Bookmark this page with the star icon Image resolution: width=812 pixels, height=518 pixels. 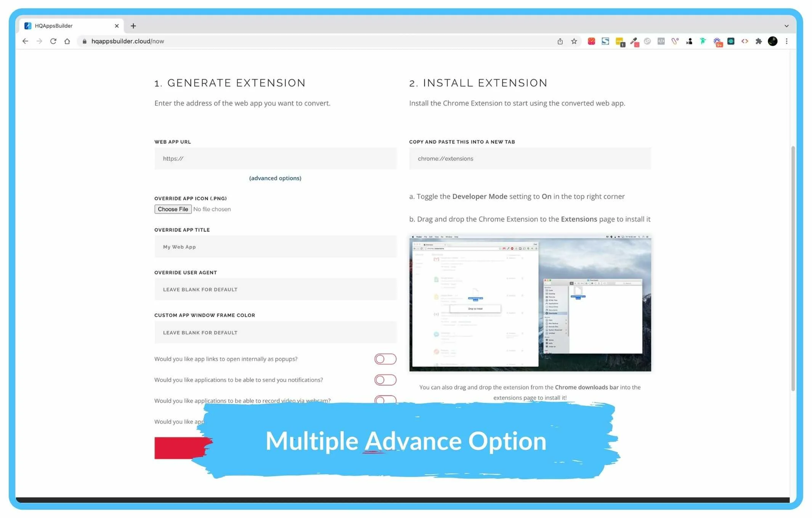[574, 41]
